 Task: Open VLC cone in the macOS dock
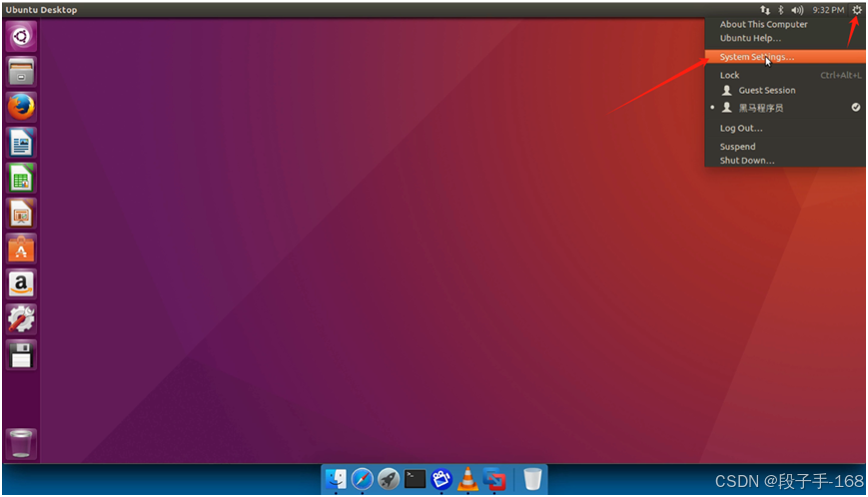point(467,479)
